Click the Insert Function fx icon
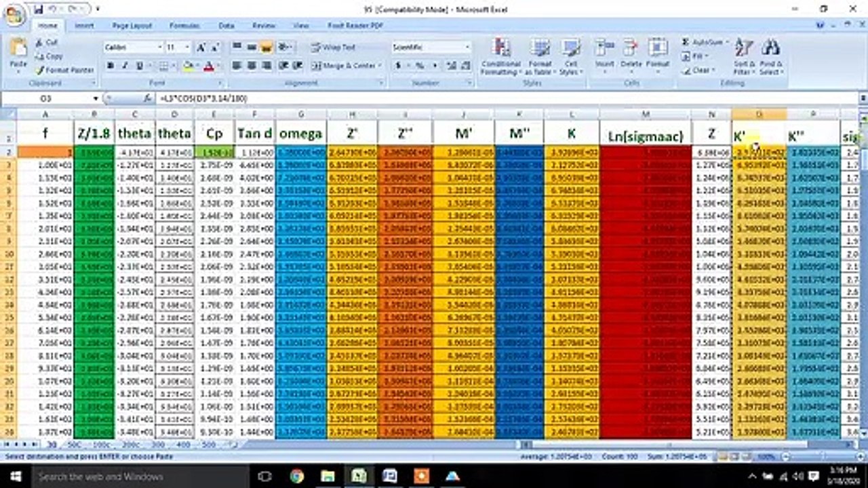868x488 pixels. click(x=147, y=98)
